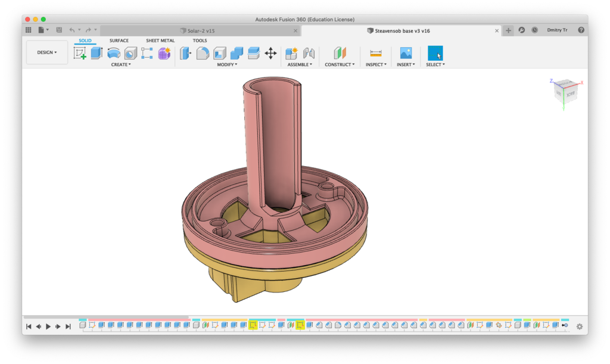The image size is (610, 364).
Task: Switch to the Solar-2 v15 document tab
Action: [200, 30]
